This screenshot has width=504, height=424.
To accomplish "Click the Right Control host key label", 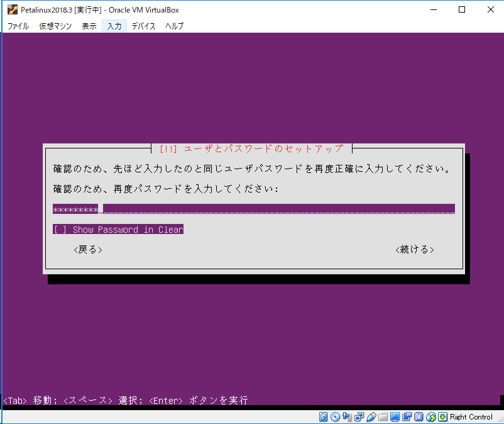I will (470, 416).
